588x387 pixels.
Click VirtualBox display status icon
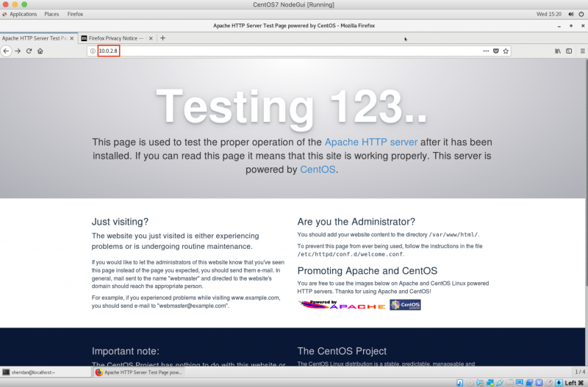tap(520, 383)
